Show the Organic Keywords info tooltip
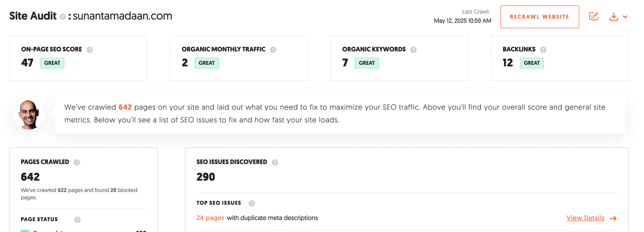The image size is (644, 232). pos(413,50)
